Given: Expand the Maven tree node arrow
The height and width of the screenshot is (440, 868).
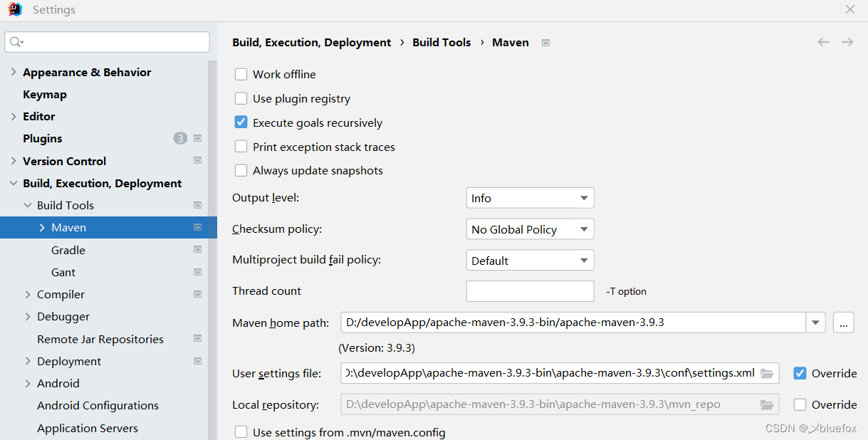Looking at the screenshot, I should coord(42,228).
